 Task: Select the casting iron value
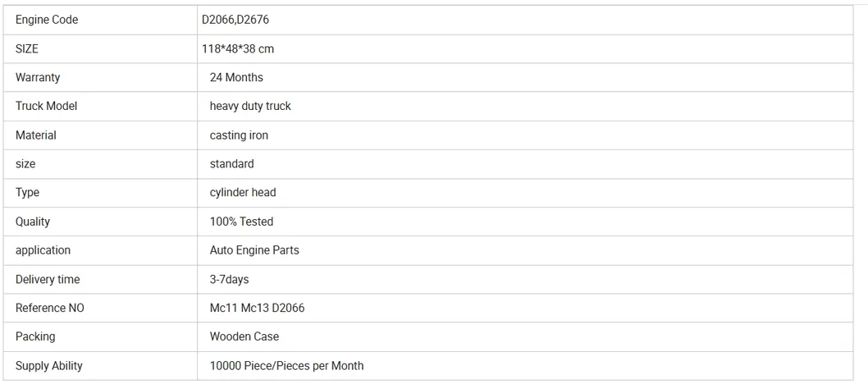click(x=239, y=135)
